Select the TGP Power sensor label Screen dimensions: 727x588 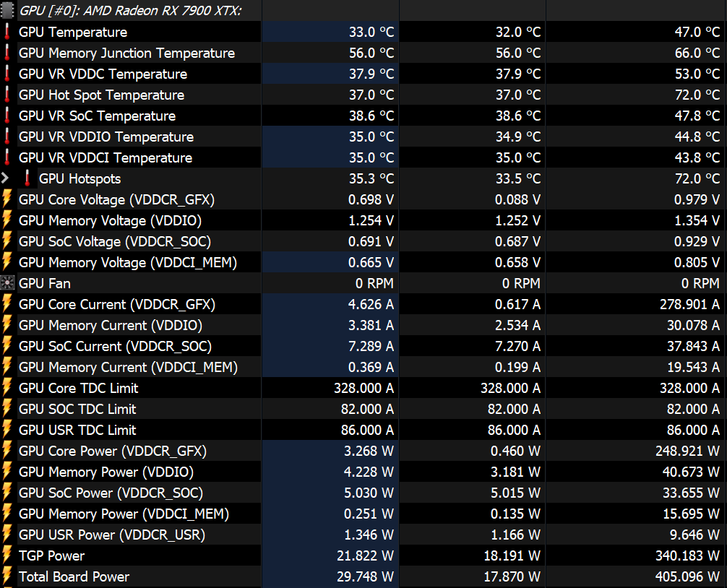click(x=51, y=555)
